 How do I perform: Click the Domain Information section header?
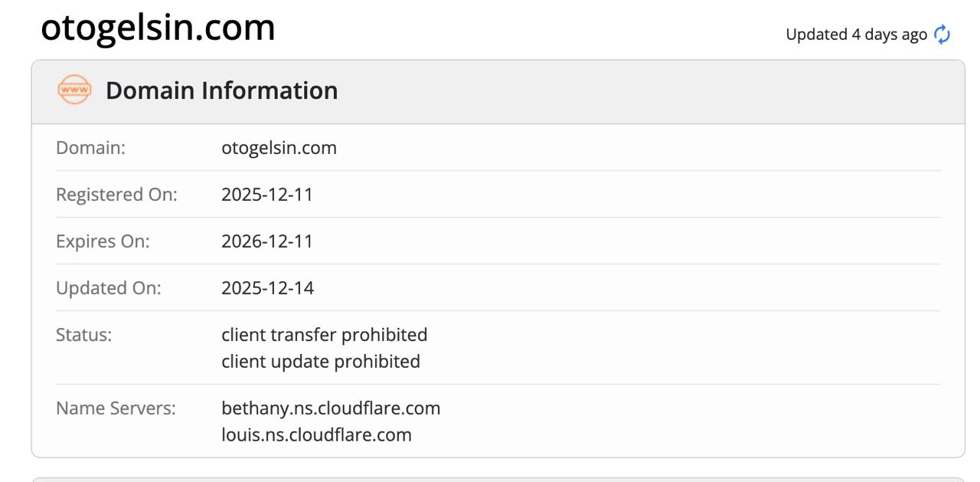point(221,90)
